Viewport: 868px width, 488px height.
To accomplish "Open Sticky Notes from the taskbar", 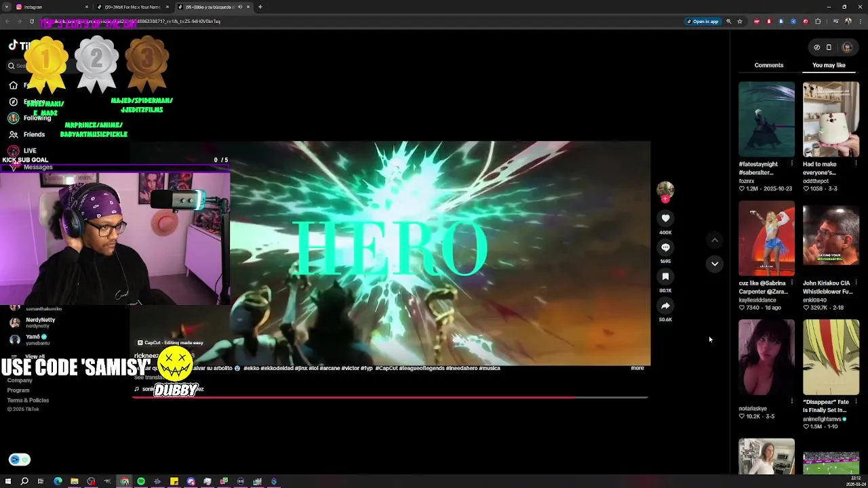I will click(174, 481).
